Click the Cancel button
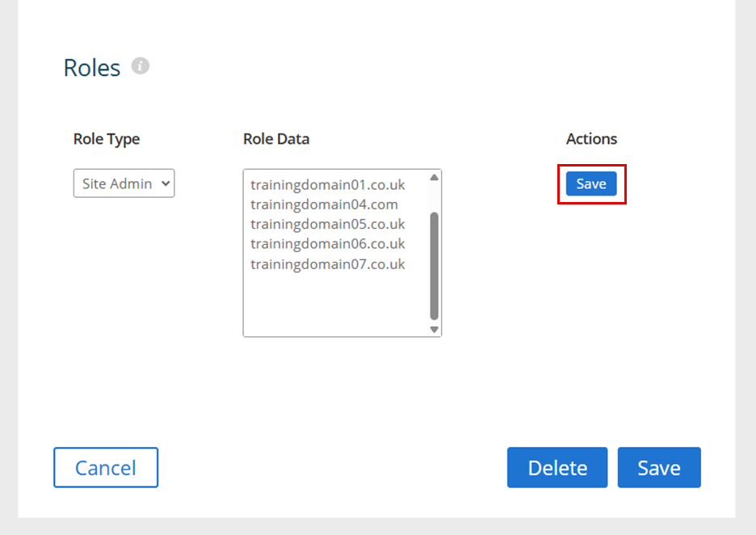The width and height of the screenshot is (756, 535). point(106,468)
